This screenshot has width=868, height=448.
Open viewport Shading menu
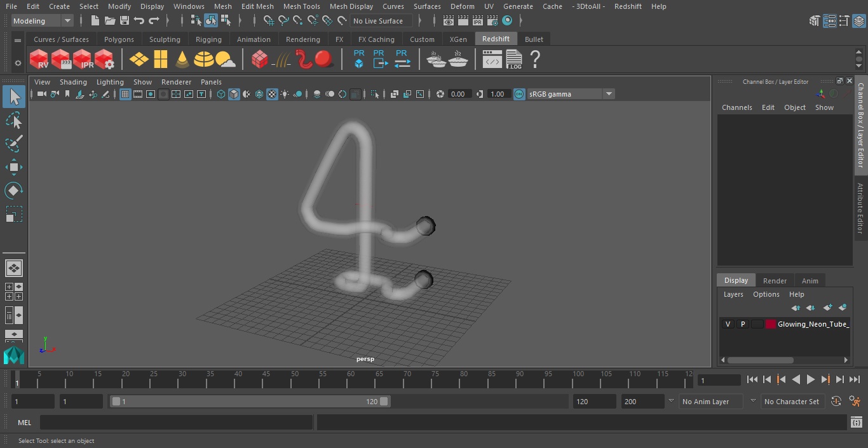pyautogui.click(x=73, y=82)
